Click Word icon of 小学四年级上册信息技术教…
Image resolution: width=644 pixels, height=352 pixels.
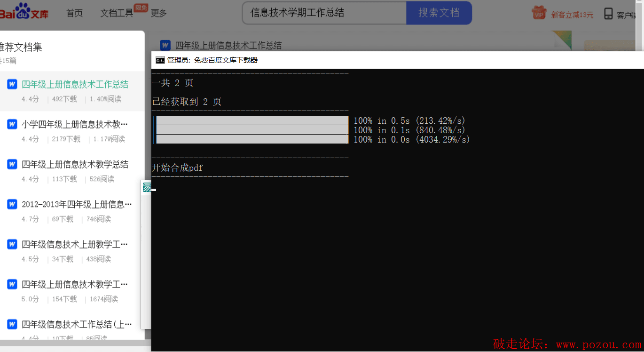12,124
